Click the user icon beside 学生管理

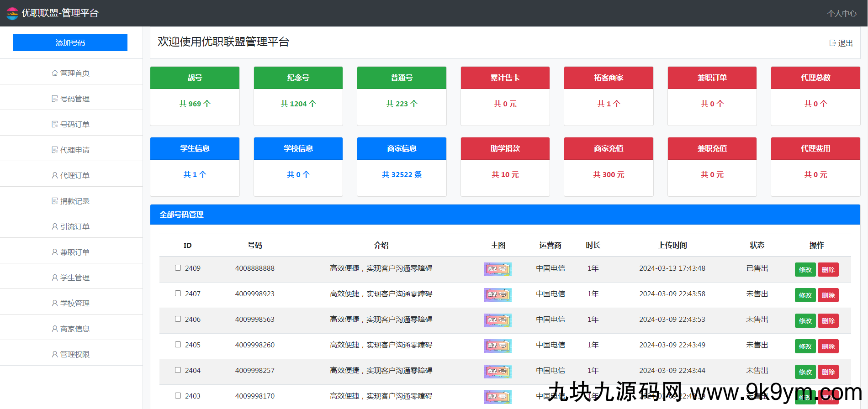pyautogui.click(x=55, y=278)
